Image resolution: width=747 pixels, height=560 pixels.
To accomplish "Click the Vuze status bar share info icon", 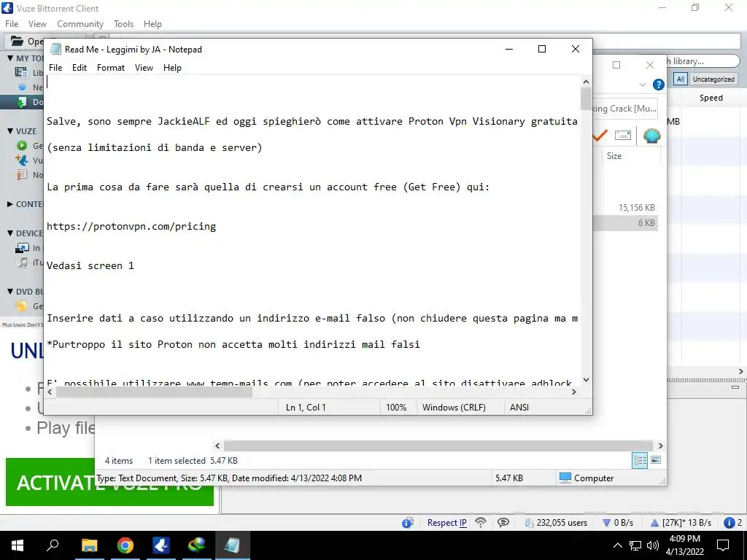I will pos(407,523).
